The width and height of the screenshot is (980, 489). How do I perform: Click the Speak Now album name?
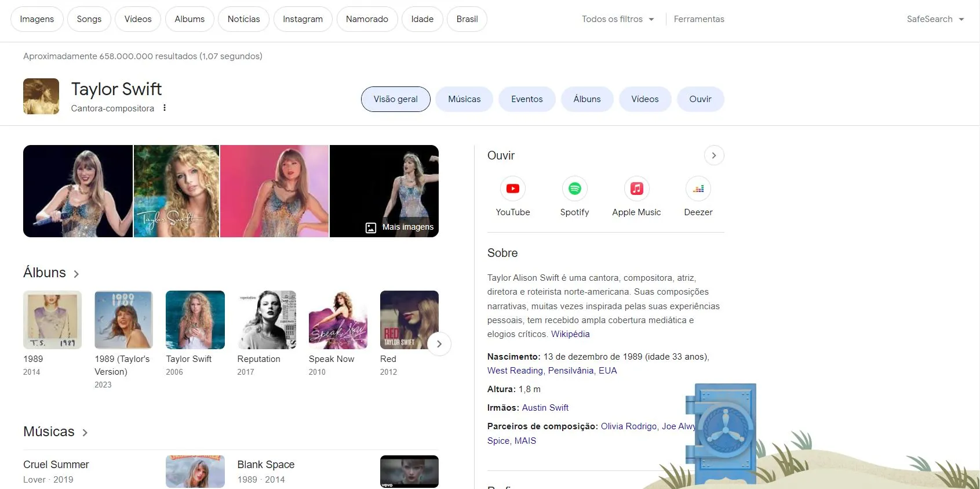pos(331,359)
